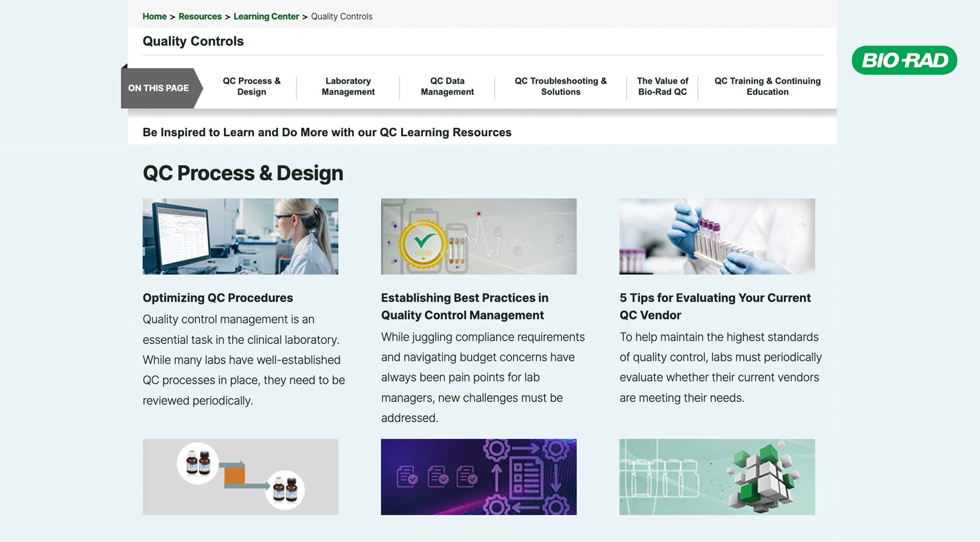Open 5 Tips for Evaluating QC Vendor

pyautogui.click(x=715, y=306)
